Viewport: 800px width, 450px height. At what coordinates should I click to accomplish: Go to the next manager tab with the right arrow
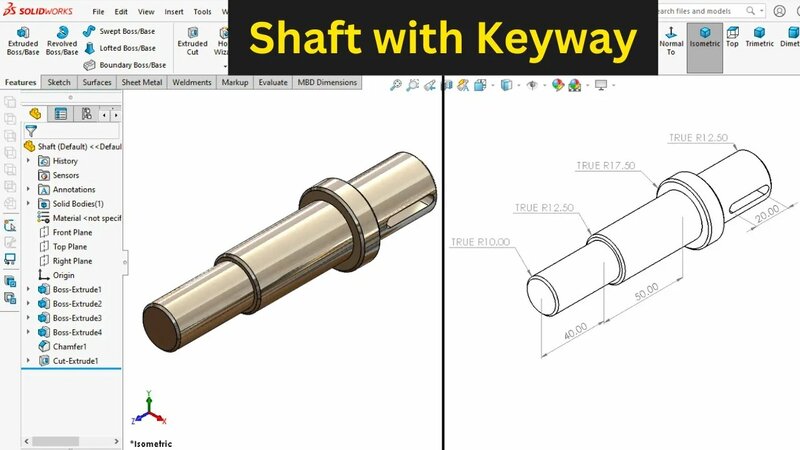click(116, 115)
